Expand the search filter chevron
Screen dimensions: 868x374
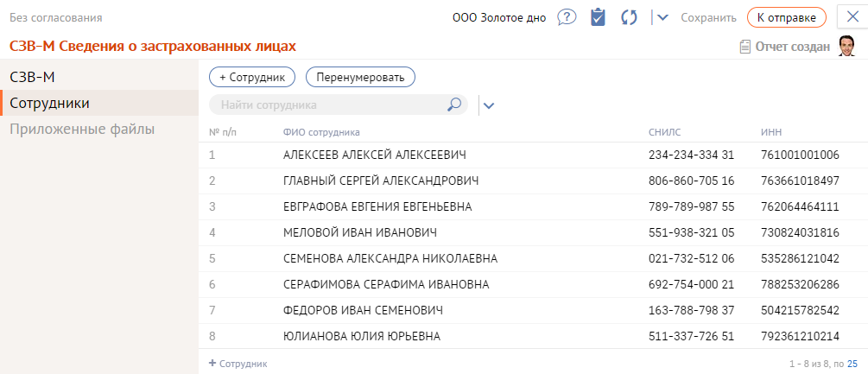488,105
